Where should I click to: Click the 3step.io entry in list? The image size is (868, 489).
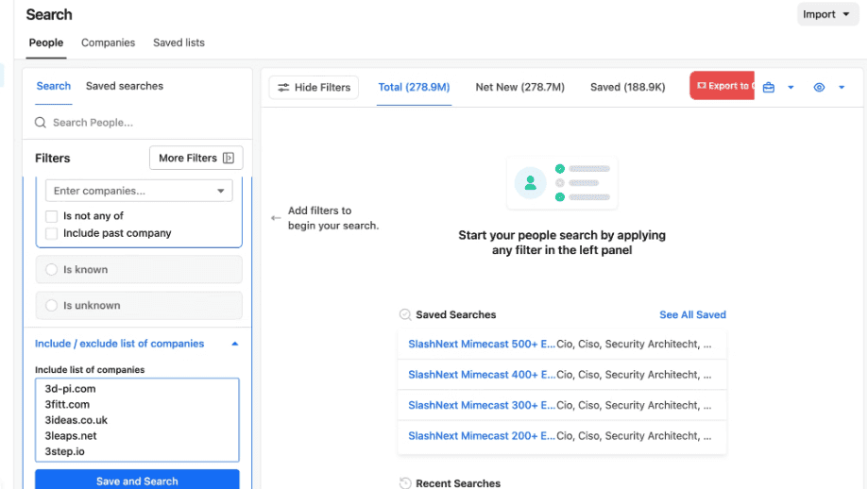[65, 451]
